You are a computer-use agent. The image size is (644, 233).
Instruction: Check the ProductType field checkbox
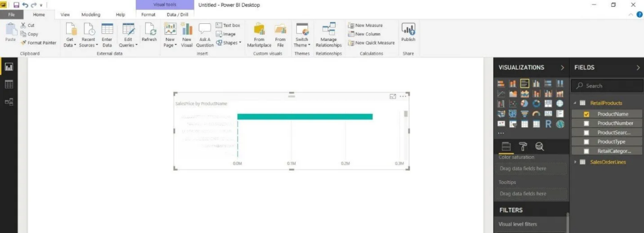[586, 142]
